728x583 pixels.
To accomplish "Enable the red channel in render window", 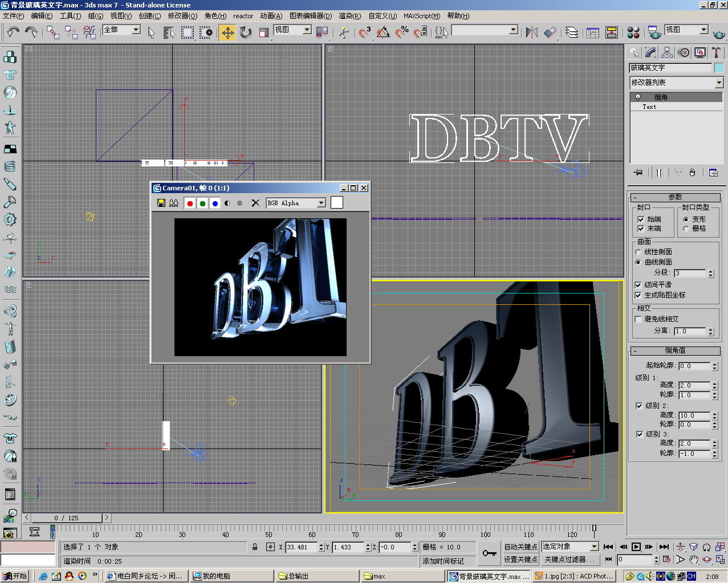I will click(190, 203).
